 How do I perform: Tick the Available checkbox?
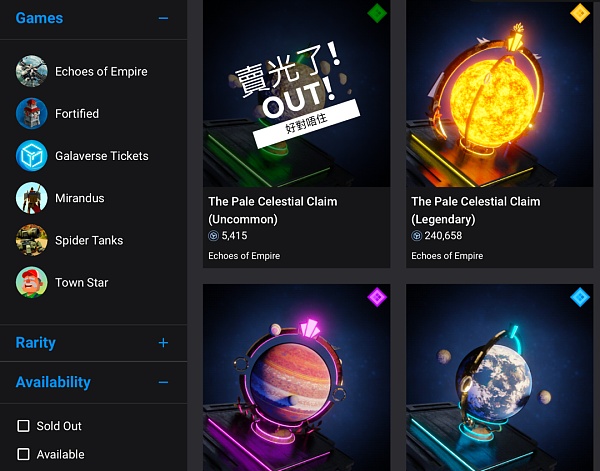pyautogui.click(x=23, y=454)
